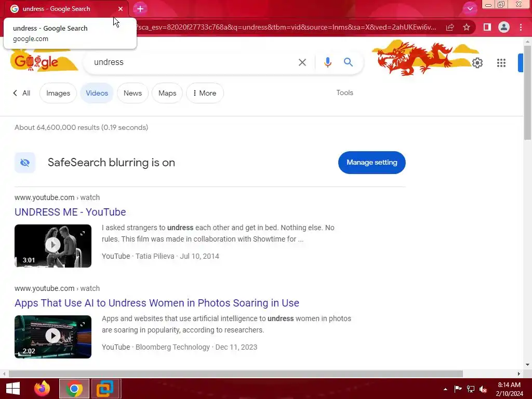Expand the More filters menu
The image size is (532, 399).
205,93
